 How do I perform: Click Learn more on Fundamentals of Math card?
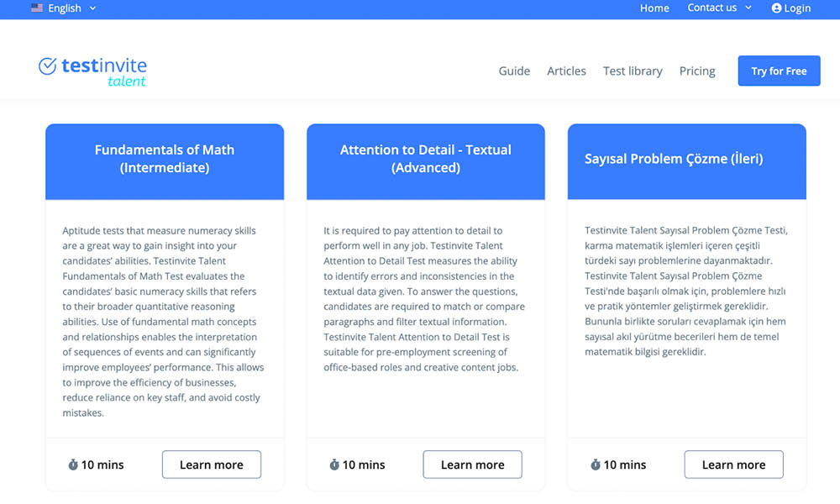[212, 465]
